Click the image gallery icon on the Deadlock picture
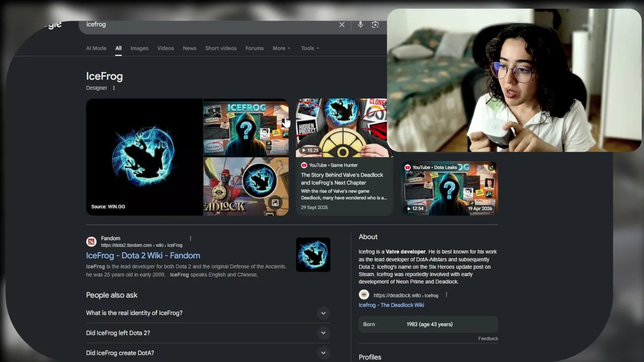The width and height of the screenshot is (644, 362). [275, 203]
